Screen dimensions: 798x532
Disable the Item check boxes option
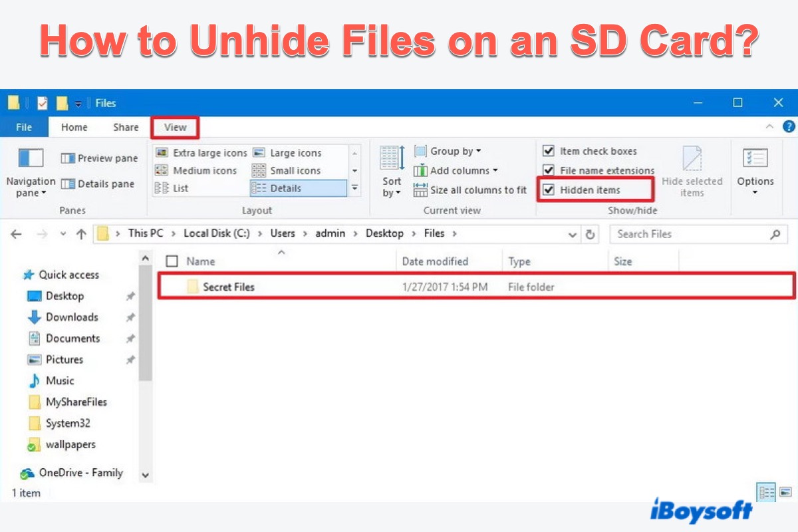(549, 151)
